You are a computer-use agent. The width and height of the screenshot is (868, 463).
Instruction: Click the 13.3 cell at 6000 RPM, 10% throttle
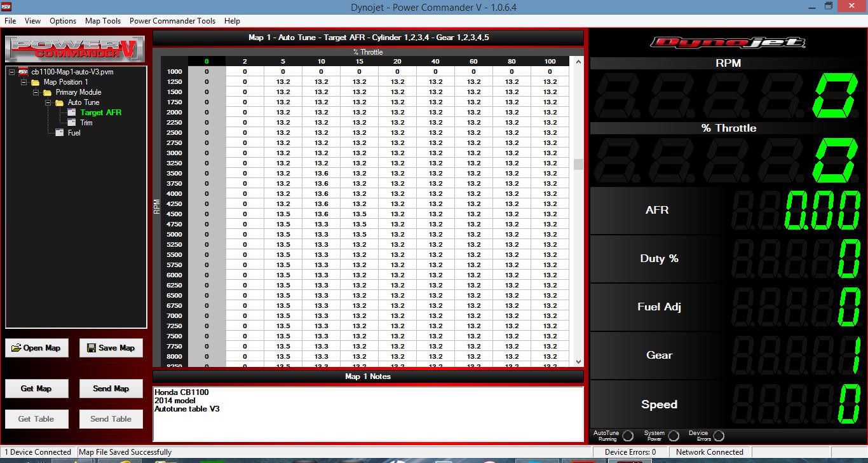pyautogui.click(x=321, y=275)
